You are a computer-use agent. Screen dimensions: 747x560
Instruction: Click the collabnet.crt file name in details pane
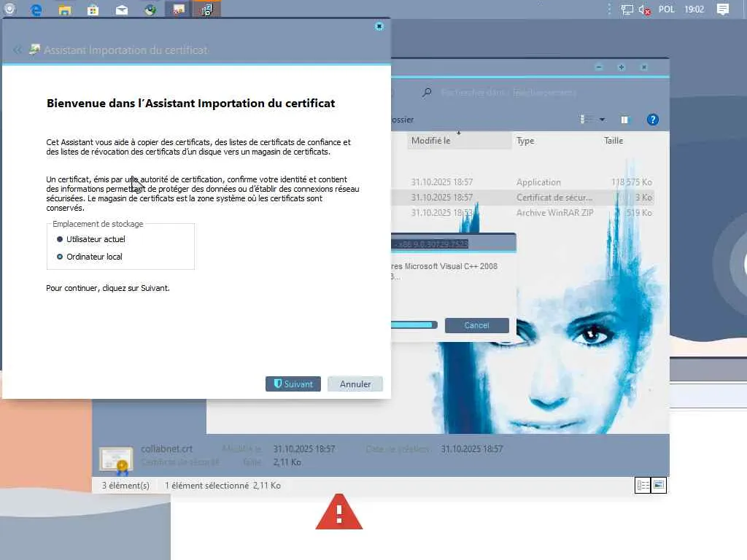coord(166,448)
